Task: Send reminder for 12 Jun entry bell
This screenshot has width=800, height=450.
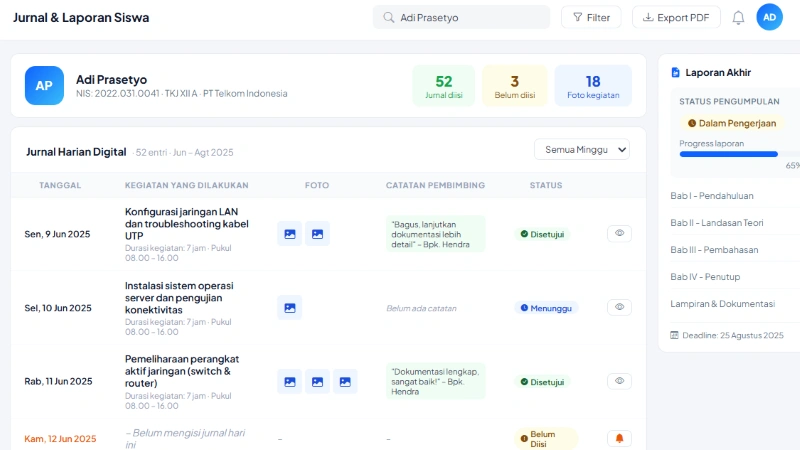Action: click(619, 438)
